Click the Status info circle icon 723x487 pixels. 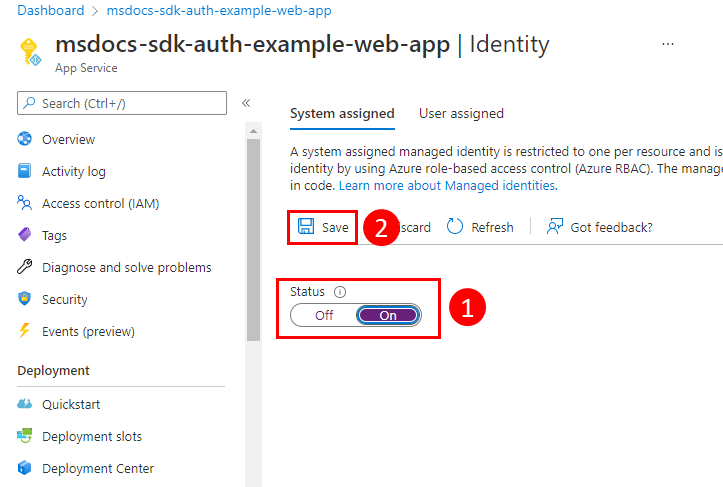click(339, 292)
